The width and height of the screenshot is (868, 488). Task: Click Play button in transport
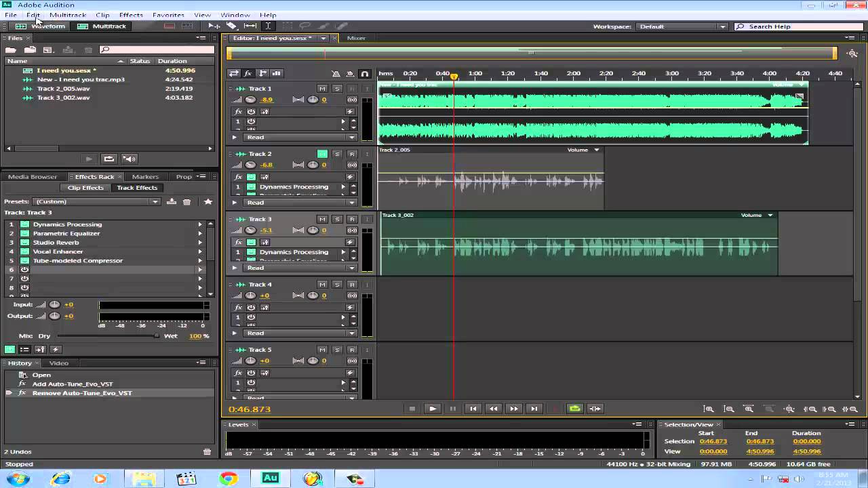433,409
